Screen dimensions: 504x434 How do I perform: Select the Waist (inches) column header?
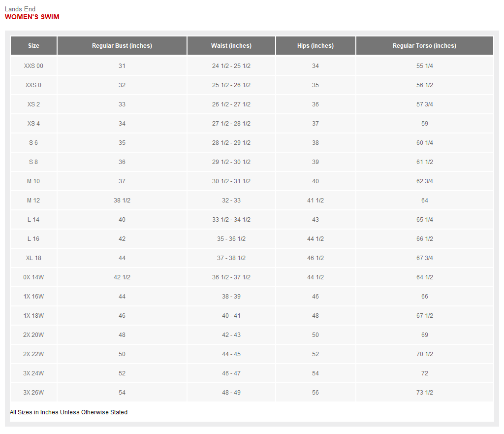point(231,46)
